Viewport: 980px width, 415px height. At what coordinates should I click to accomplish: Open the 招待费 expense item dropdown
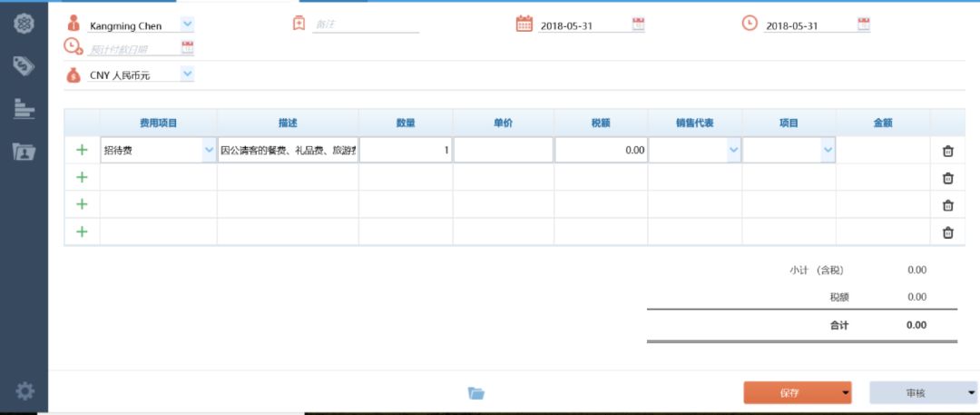coord(209,151)
